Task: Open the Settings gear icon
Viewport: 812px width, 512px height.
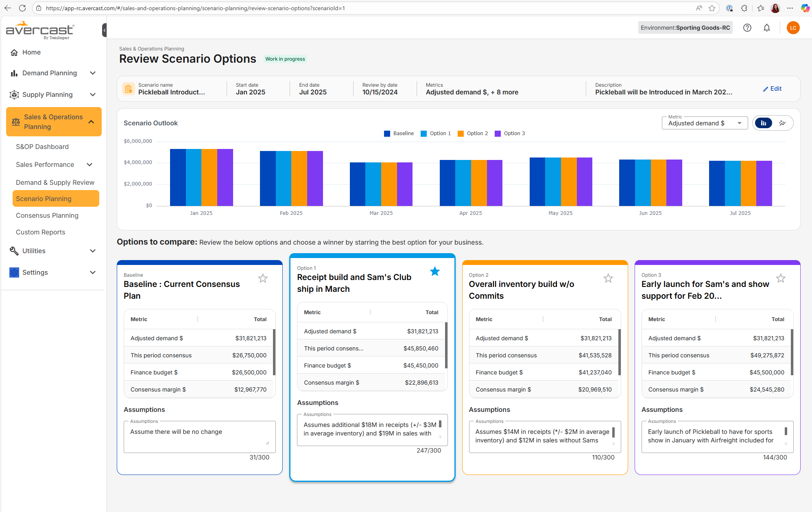Action: 14,272
